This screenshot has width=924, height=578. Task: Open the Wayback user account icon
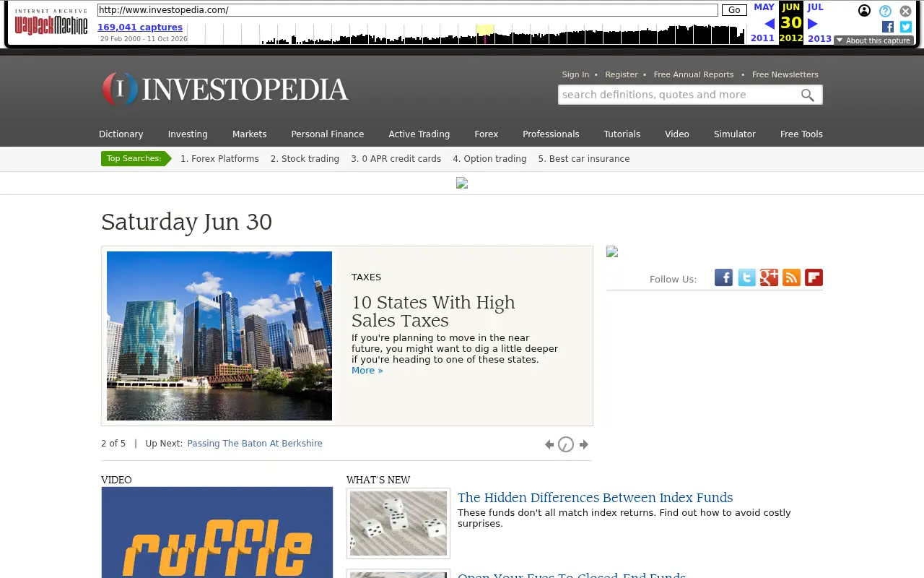pos(864,11)
